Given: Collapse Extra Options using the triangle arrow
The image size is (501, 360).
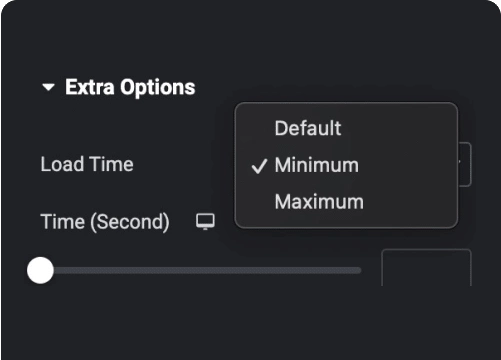Looking at the screenshot, I should tap(48, 87).
